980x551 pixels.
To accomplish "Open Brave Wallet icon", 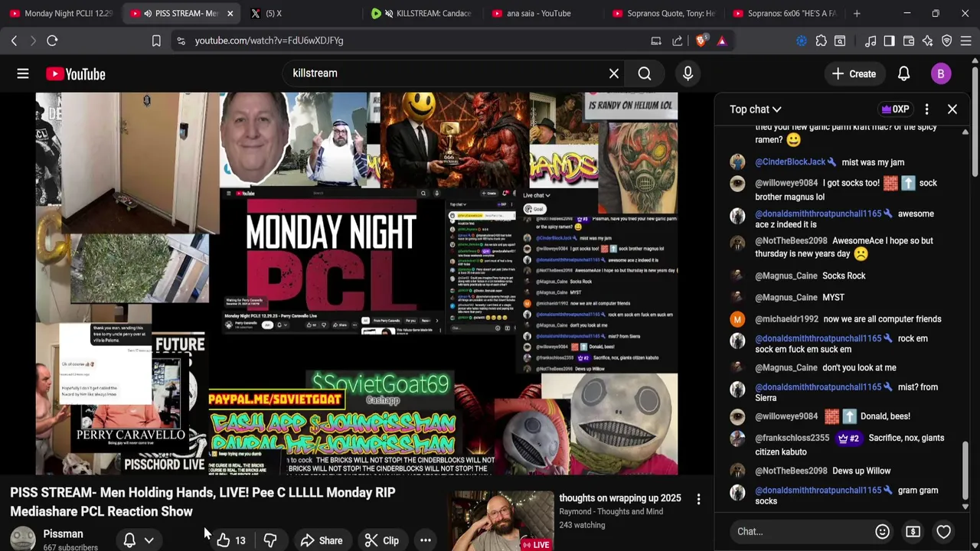I will 909,41.
